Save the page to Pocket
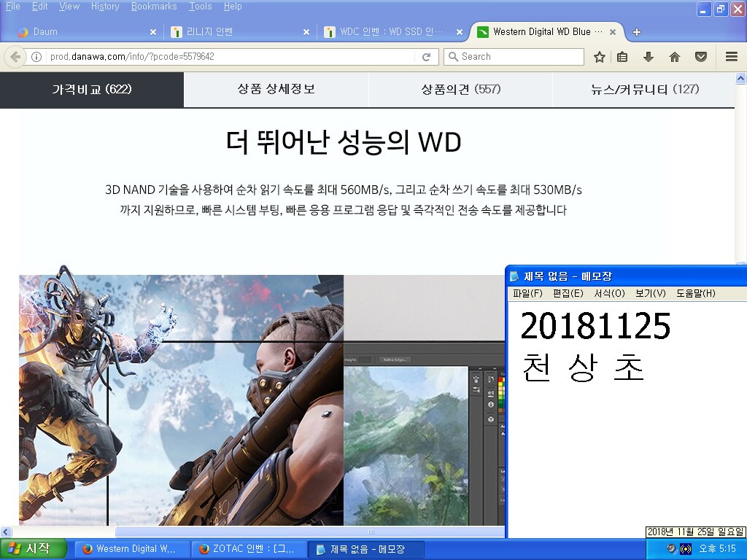747x560 pixels. [700, 57]
